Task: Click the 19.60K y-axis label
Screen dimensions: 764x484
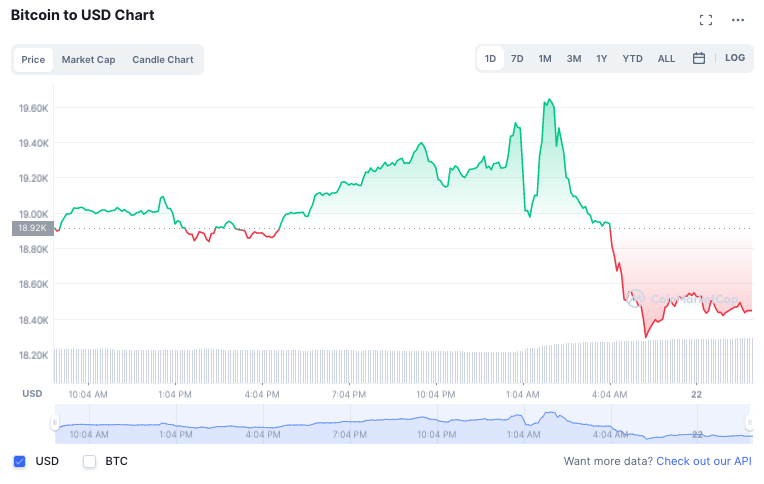Action: (x=34, y=108)
